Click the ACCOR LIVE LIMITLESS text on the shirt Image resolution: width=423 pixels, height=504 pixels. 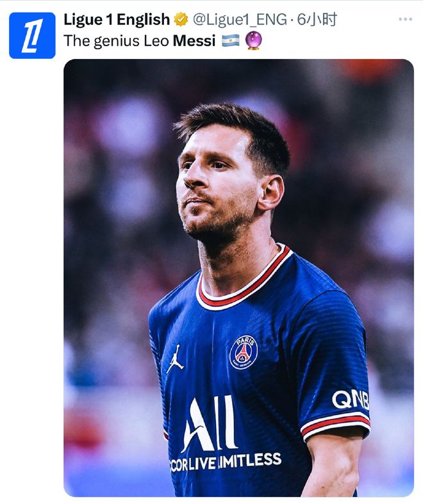coord(226,460)
